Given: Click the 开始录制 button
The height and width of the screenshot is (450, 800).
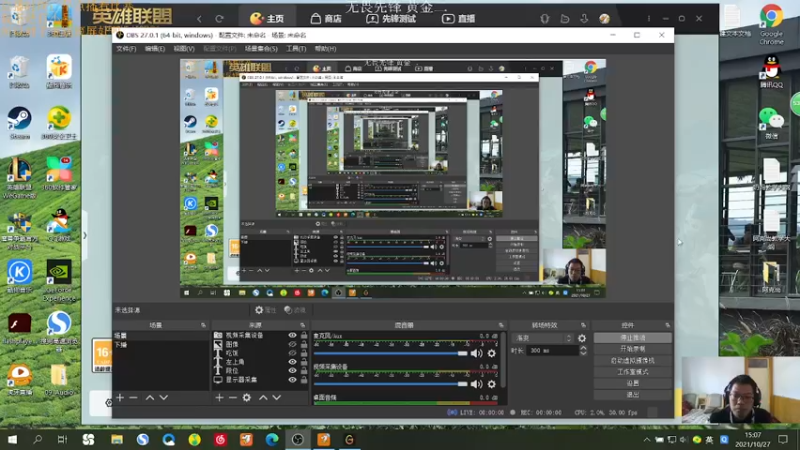Looking at the screenshot, I should point(633,349).
